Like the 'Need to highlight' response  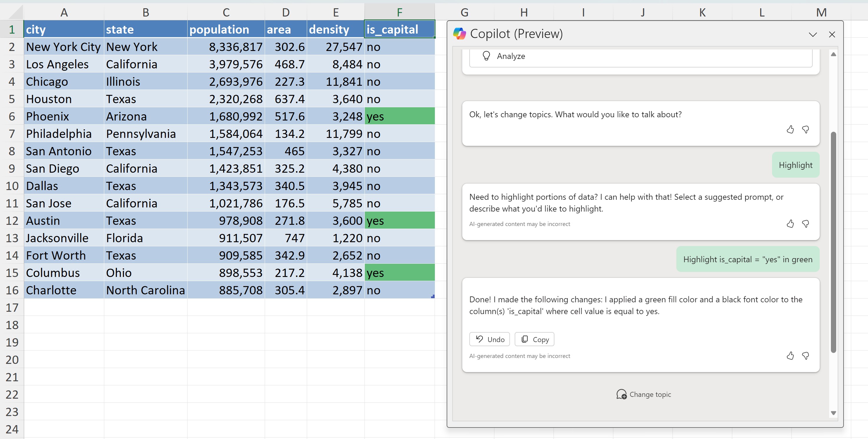click(790, 224)
